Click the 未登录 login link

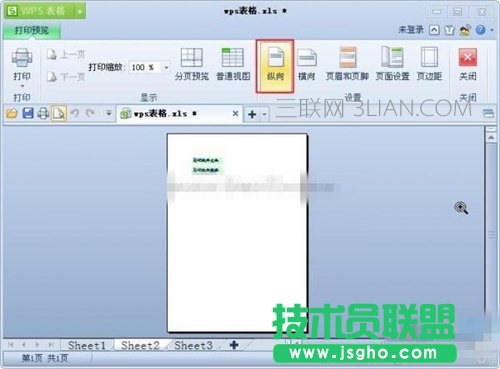tap(411, 30)
